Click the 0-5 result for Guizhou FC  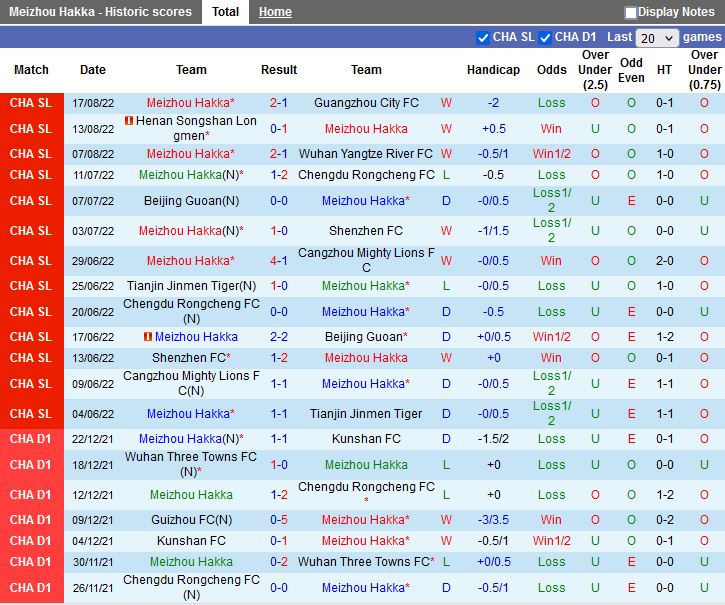279,520
